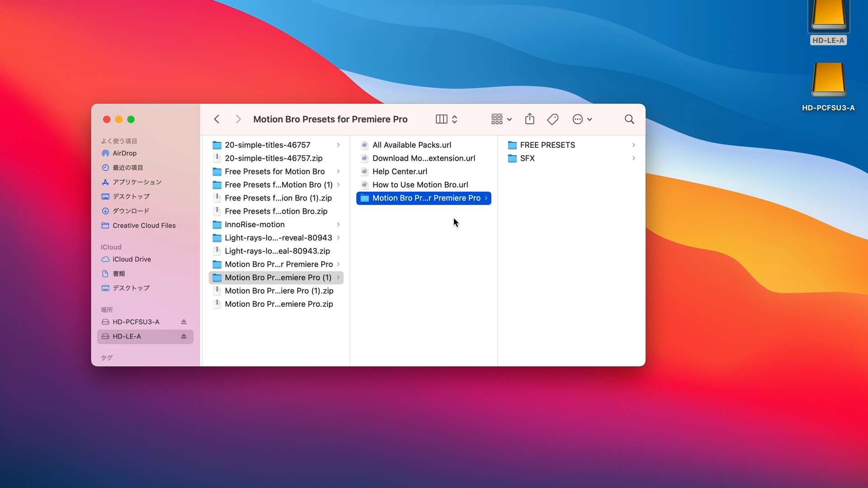Go back with the Finder back arrow
The height and width of the screenshot is (488, 868).
click(x=217, y=119)
